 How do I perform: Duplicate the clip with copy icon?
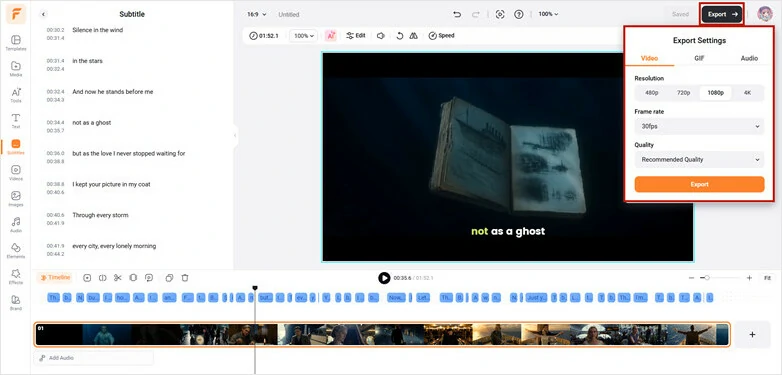click(x=170, y=278)
